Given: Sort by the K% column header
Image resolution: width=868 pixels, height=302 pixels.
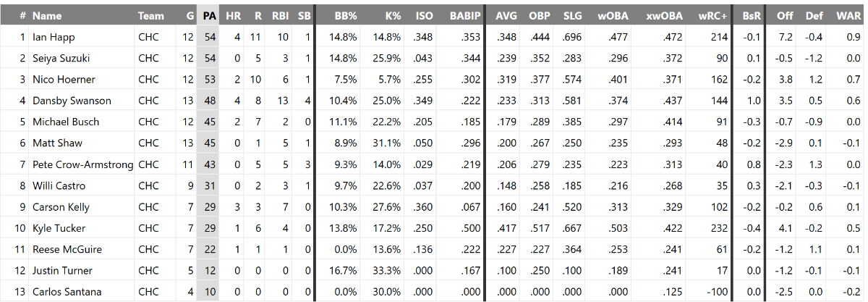Looking at the screenshot, I should (x=393, y=15).
